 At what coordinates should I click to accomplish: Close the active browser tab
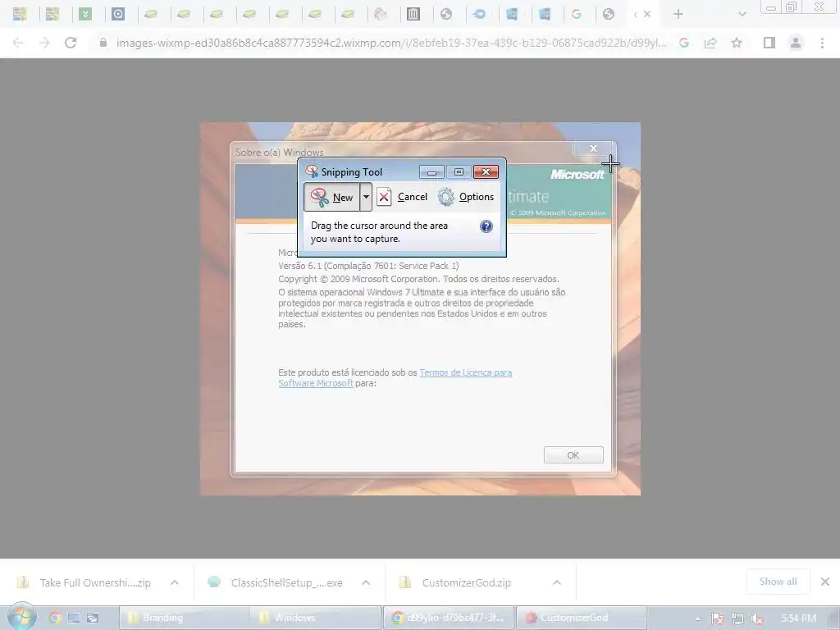coord(647,14)
